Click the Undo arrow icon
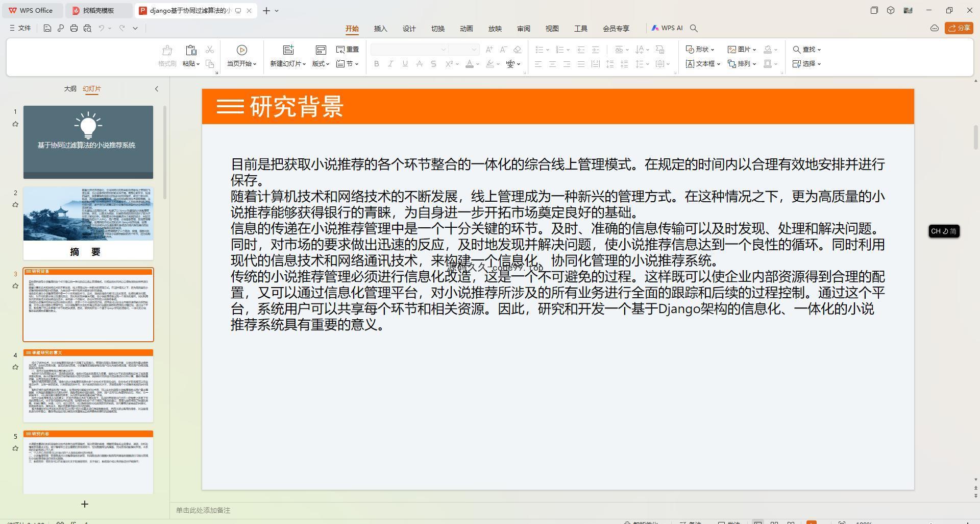 click(102, 28)
